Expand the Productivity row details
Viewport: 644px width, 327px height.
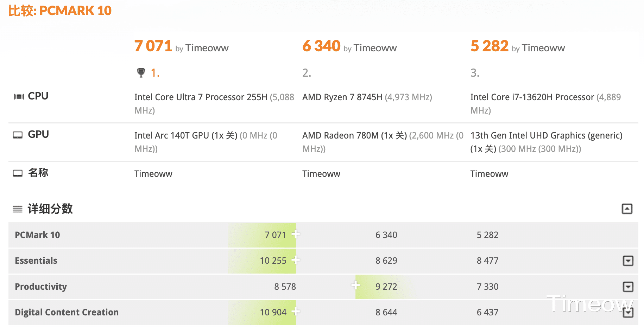628,287
